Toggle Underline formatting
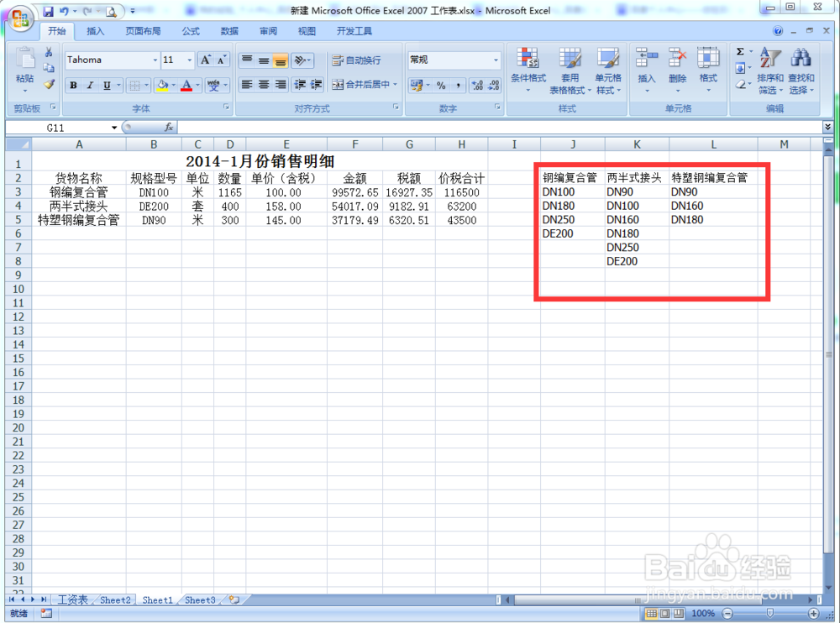840x623 pixels. (x=107, y=85)
